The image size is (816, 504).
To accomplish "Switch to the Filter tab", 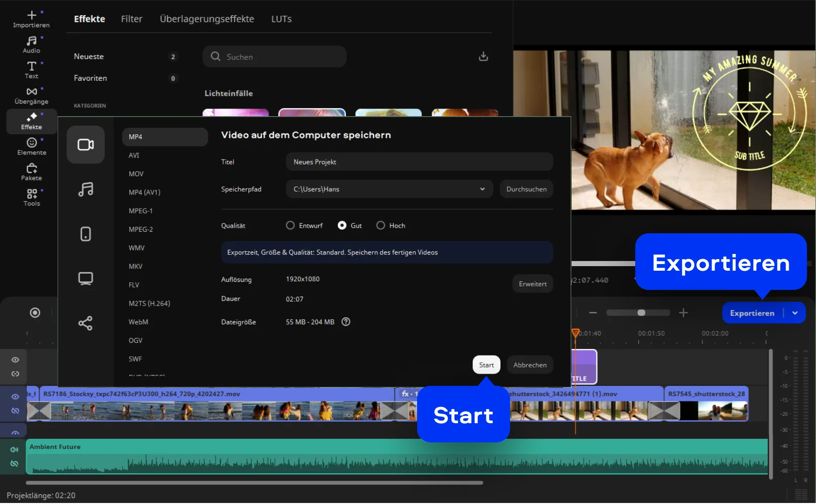I will tap(131, 19).
